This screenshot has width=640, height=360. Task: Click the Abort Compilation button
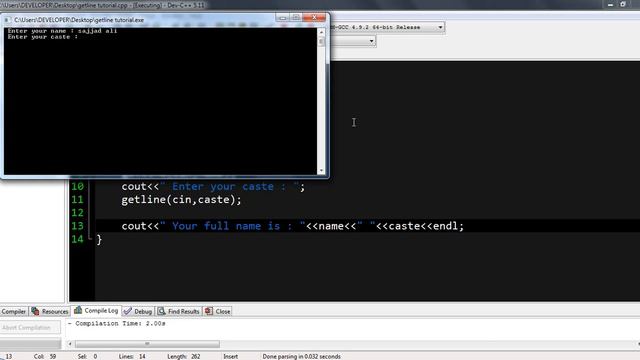30,327
